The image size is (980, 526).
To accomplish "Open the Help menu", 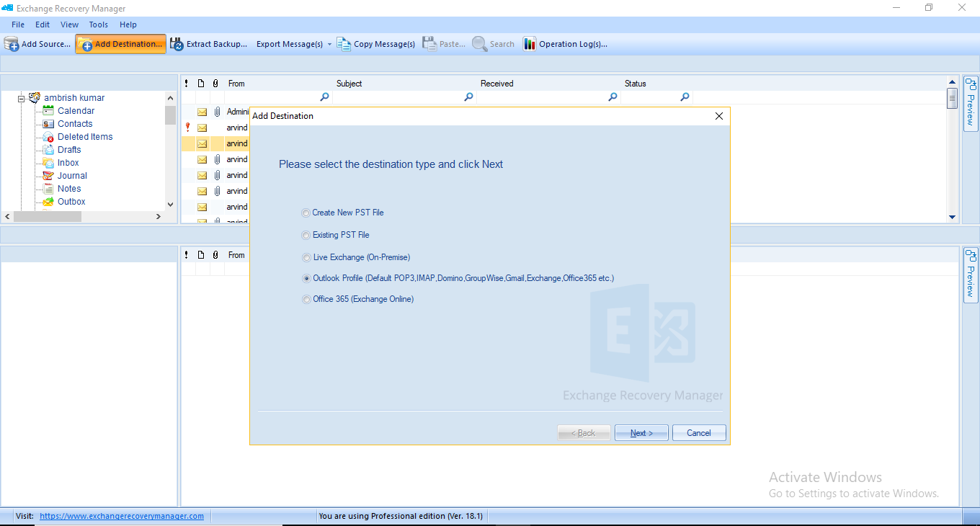I will coord(128,24).
